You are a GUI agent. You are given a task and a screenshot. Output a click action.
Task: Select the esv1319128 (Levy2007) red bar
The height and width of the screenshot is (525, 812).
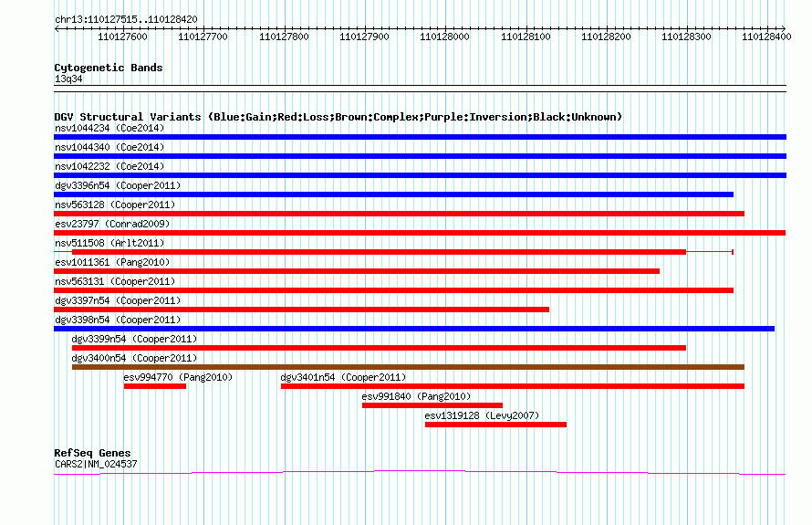(x=495, y=425)
